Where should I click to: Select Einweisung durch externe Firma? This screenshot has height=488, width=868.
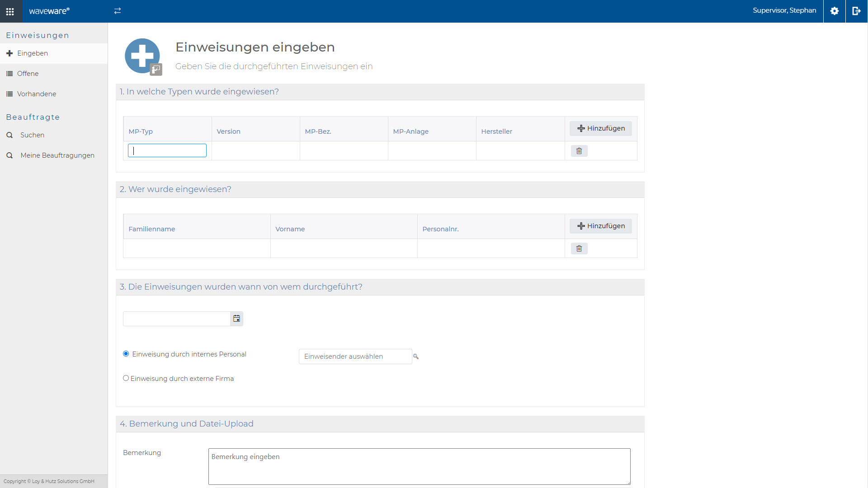click(126, 378)
